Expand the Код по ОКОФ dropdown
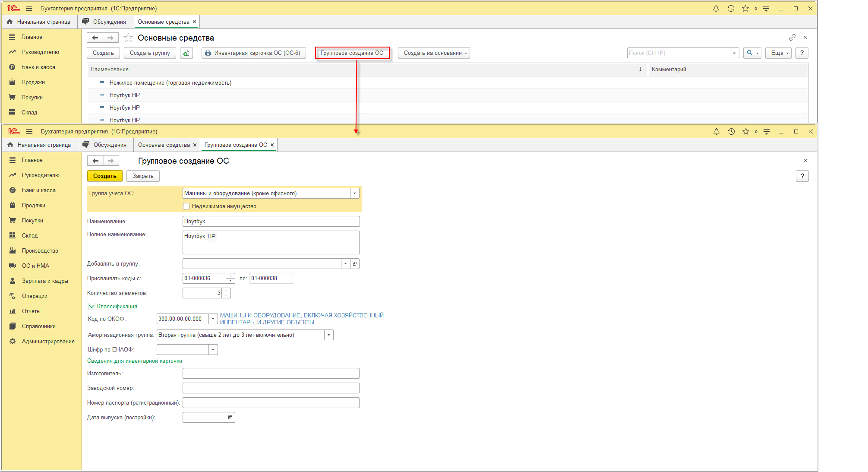The image size is (868, 472). click(213, 319)
